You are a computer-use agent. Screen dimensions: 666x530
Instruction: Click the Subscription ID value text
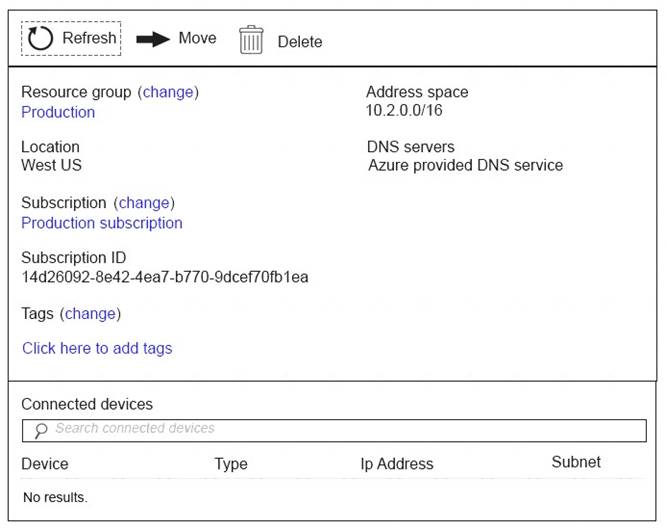165,277
